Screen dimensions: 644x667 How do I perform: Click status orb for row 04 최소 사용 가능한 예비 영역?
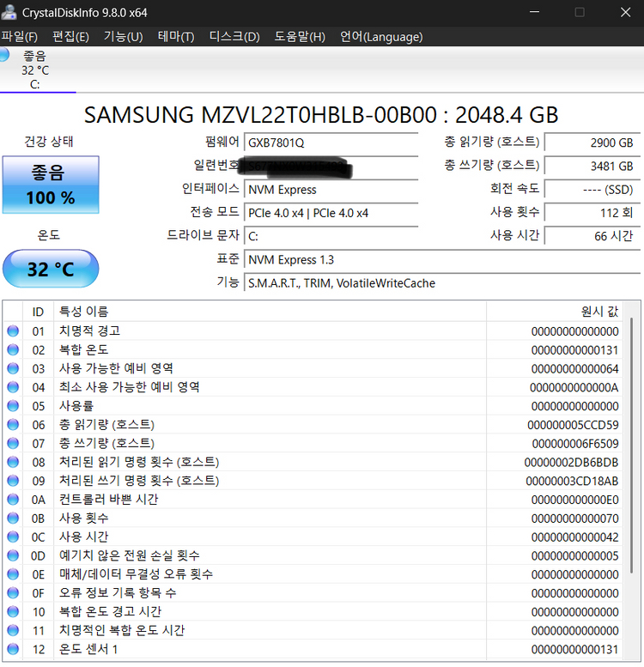click(x=13, y=387)
